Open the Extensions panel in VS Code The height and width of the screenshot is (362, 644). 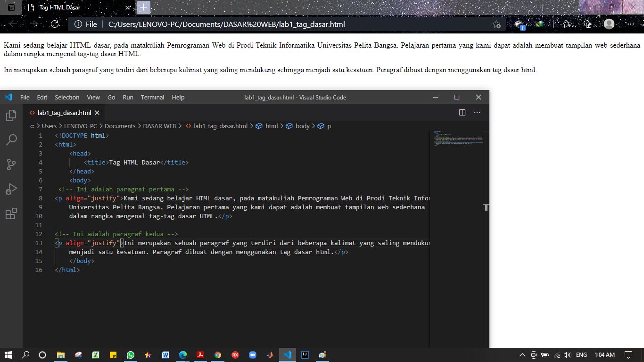(x=11, y=213)
